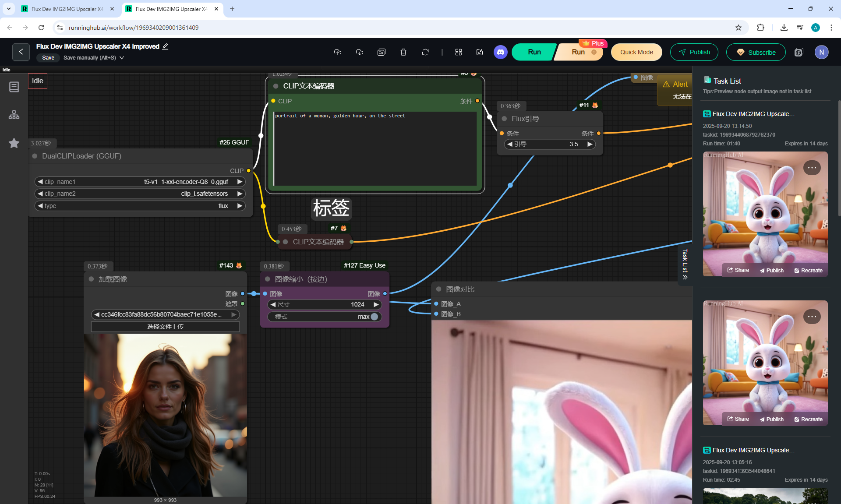The height and width of the screenshot is (504, 841).
Task: Toggle the max mode switch
Action: (x=374, y=317)
